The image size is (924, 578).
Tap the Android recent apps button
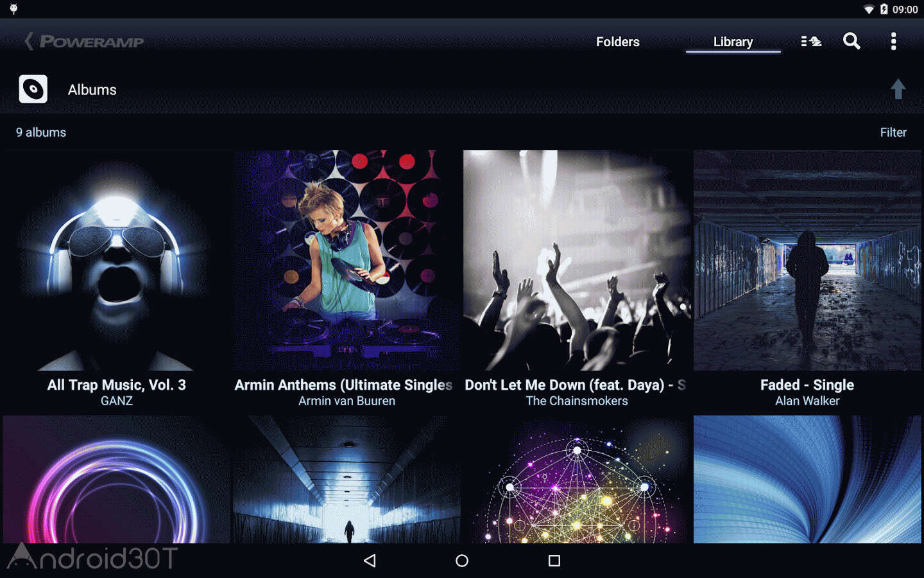(x=554, y=561)
